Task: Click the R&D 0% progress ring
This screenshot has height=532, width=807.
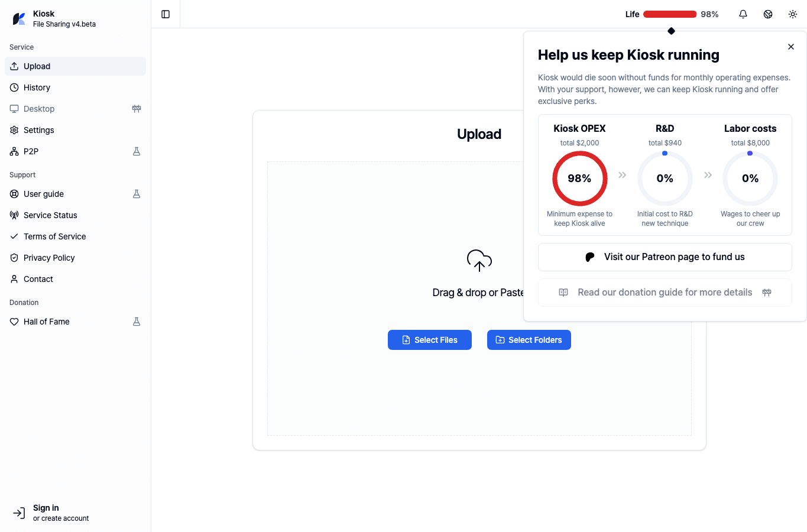Action: [x=665, y=179]
